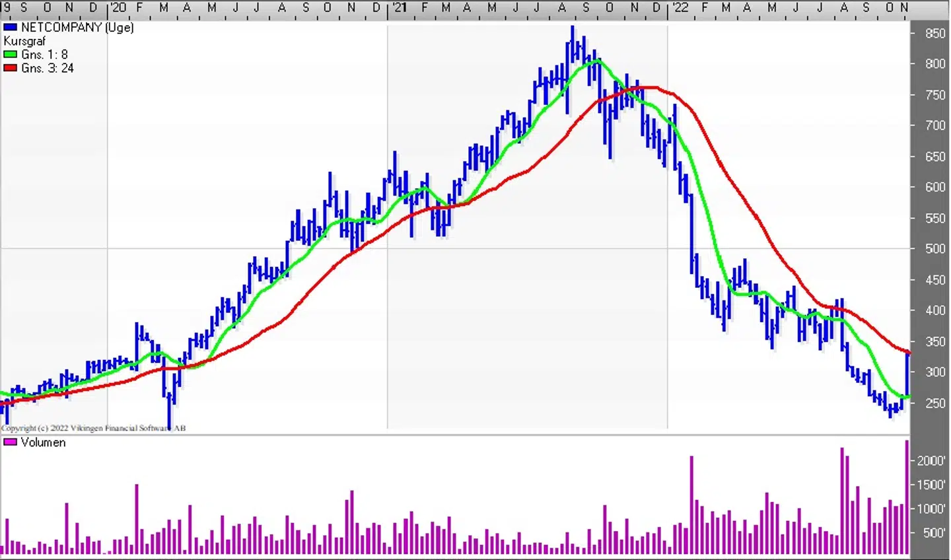This screenshot has width=951, height=560.
Task: Click the '20 year marker on time axis
Action: pyautogui.click(x=118, y=8)
